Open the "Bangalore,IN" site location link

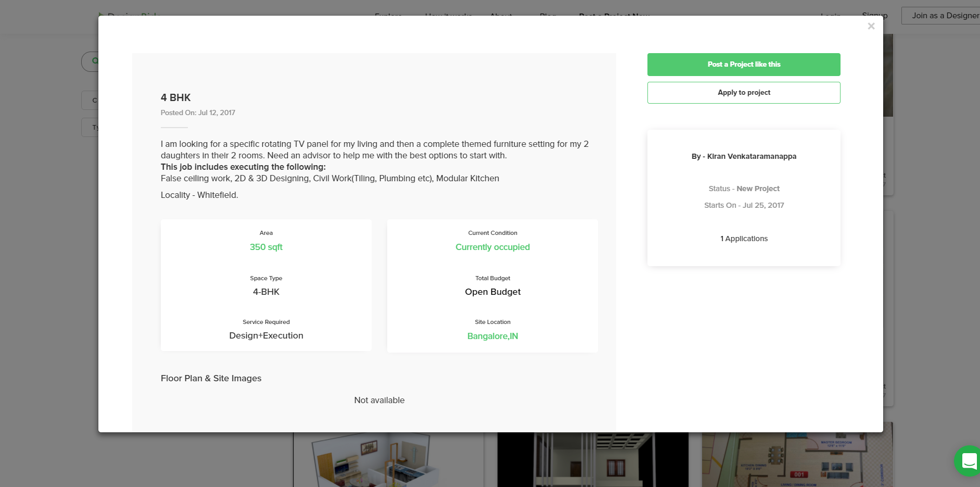pos(492,336)
